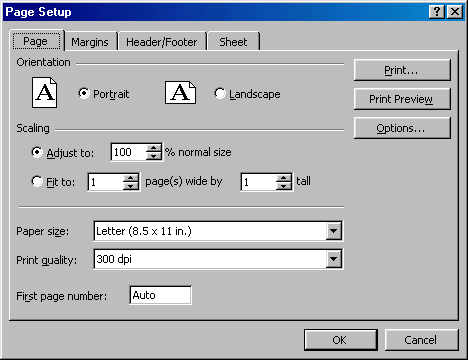The width and height of the screenshot is (468, 360).
Task: Increase the pages tall spinner value
Action: [284, 178]
